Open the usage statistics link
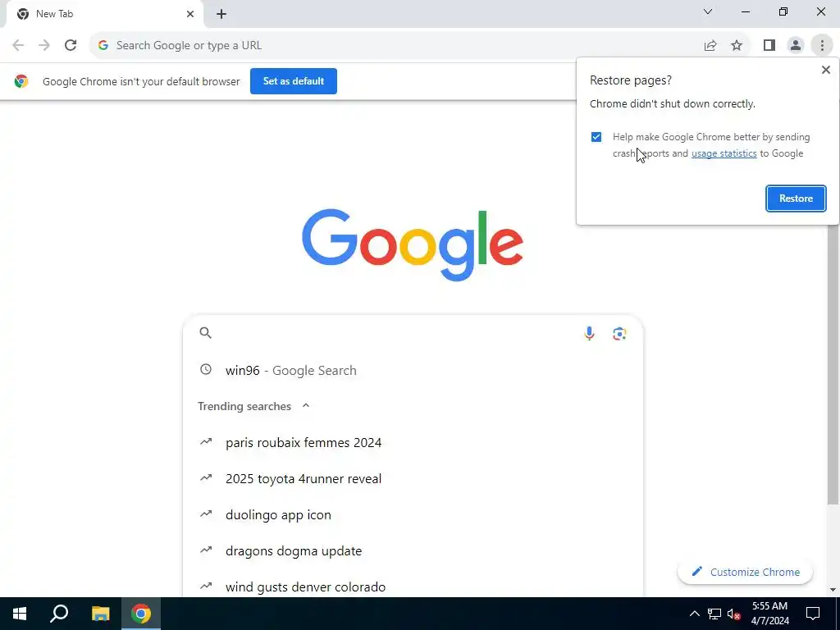 coord(724,153)
